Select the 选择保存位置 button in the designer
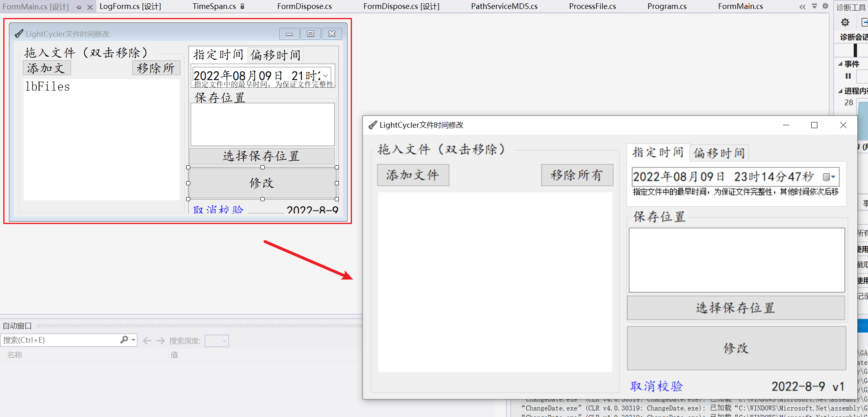Viewport: 868px width, 417px height. pos(262,156)
